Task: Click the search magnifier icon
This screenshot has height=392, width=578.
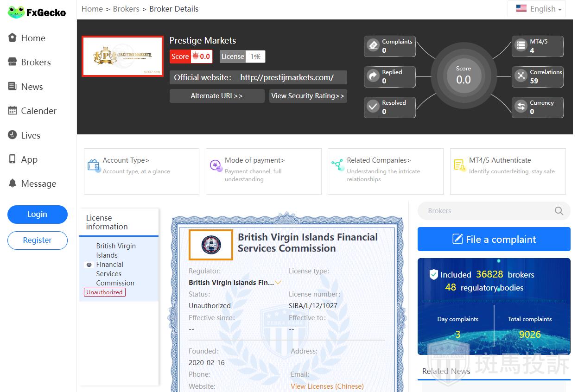Action: 559,211
